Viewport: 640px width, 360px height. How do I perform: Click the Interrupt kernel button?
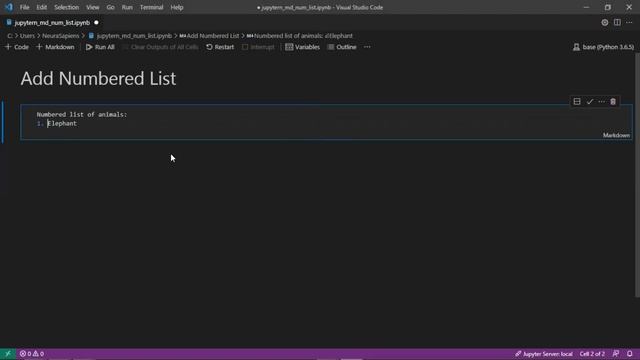pyautogui.click(x=258, y=47)
